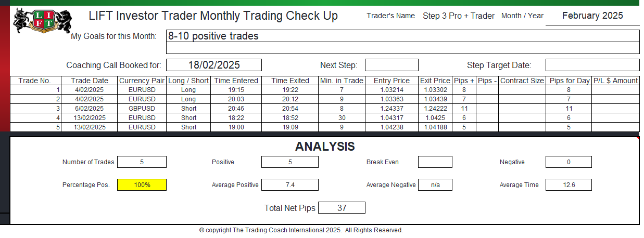Click the Trader's Name value 'Step 3 Pro + Trader'
Image resolution: width=644 pixels, height=238 pixels.
pyautogui.click(x=459, y=16)
